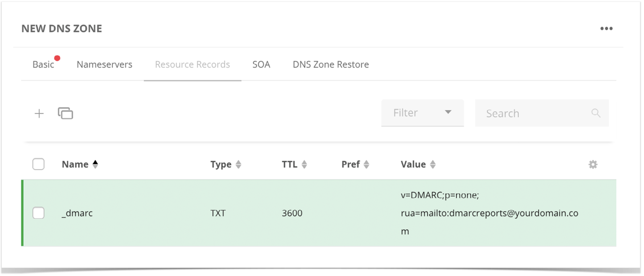Open the Nameservers tab
The width and height of the screenshot is (644, 276).
(x=104, y=64)
